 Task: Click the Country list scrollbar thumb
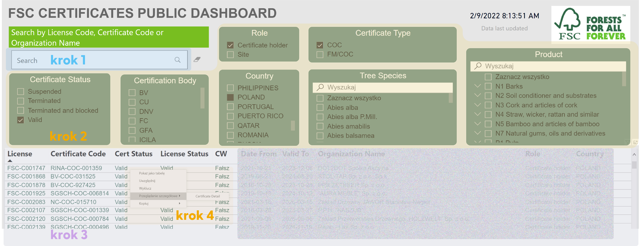[293, 126]
